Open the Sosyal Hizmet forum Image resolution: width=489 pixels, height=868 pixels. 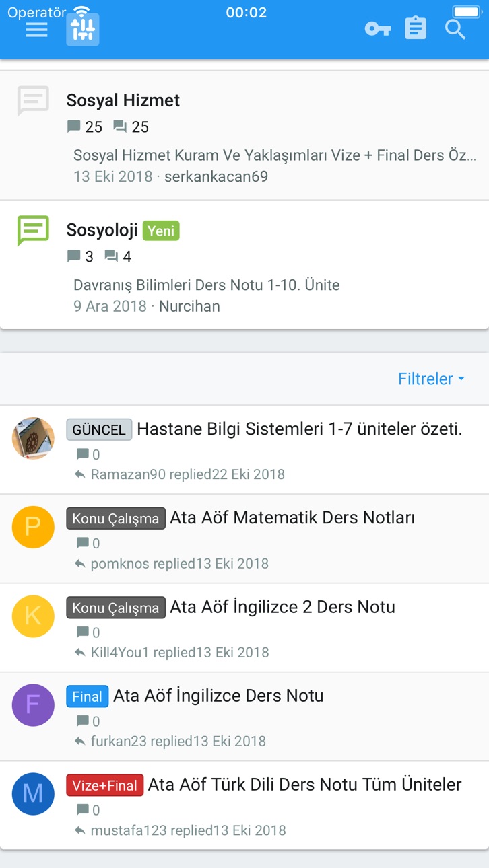tap(123, 100)
